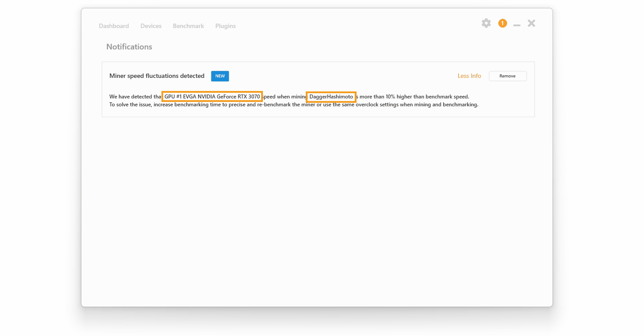
Task: Remove the miner speed fluctuations notification
Action: pyautogui.click(x=507, y=76)
